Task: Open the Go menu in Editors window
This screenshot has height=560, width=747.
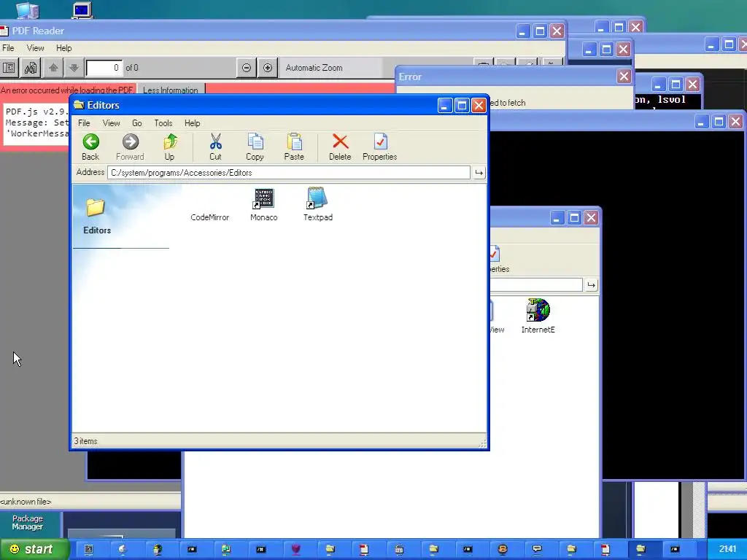Action: (x=136, y=123)
